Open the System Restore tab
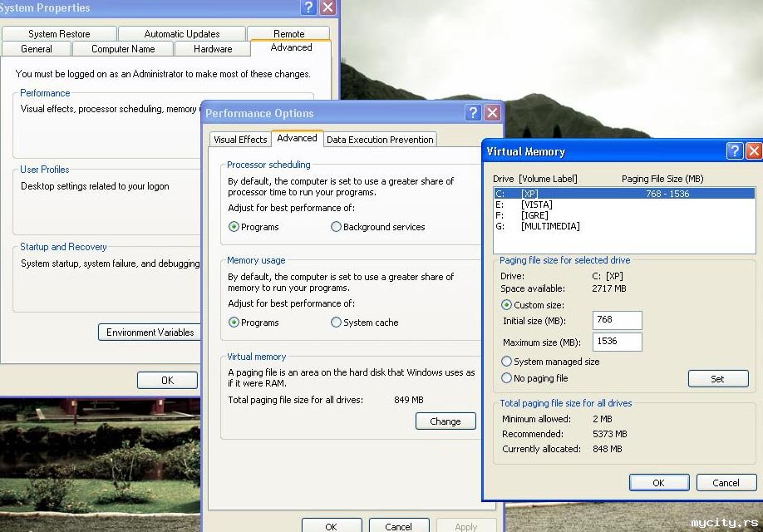 tap(59, 33)
